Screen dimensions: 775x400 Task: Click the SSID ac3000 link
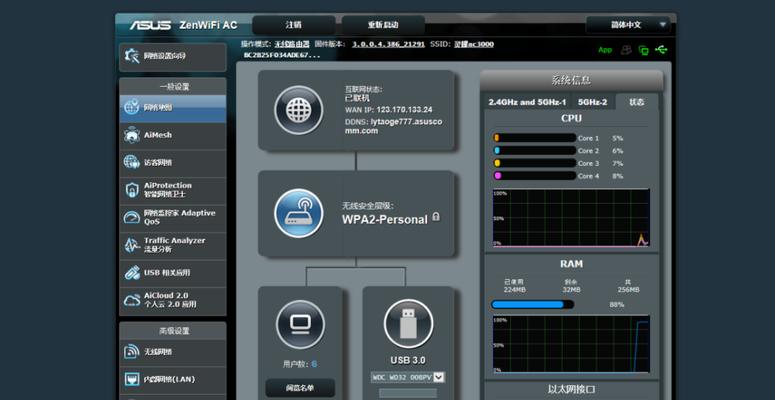474,44
